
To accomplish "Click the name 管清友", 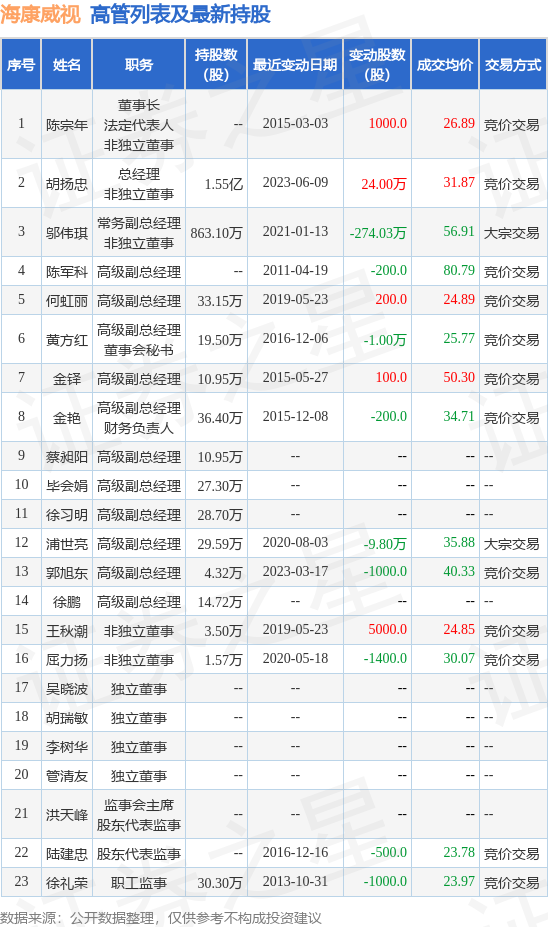I will coord(67,776).
